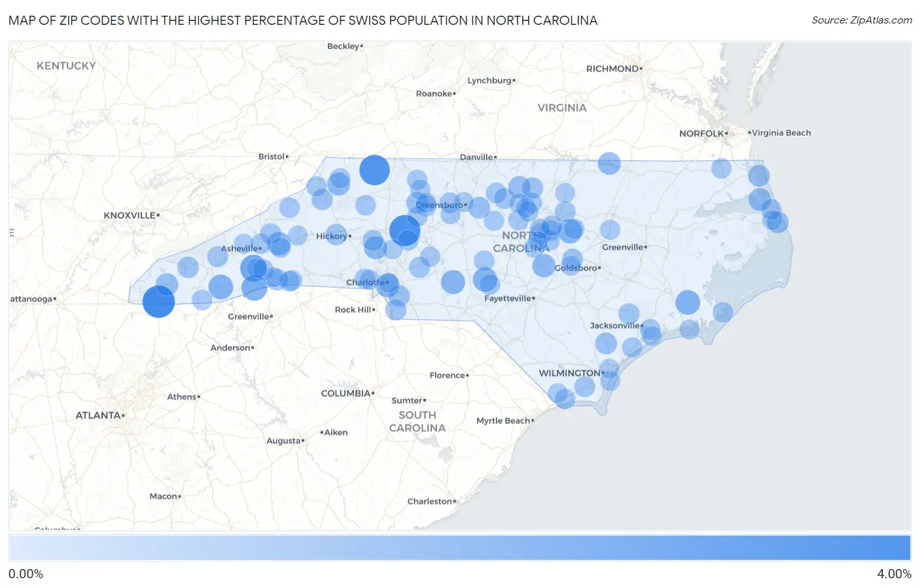Click the Greenville label in North Carolina
The width and height of the screenshot is (920, 588).
coord(623,247)
